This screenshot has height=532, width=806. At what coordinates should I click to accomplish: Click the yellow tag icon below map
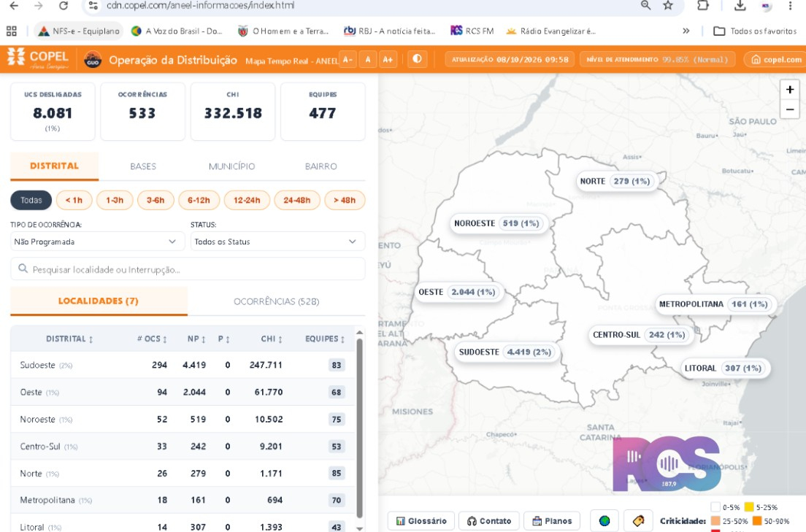pyautogui.click(x=638, y=521)
